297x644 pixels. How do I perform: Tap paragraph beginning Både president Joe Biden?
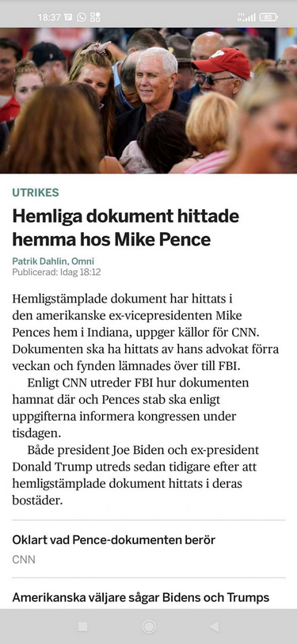pyautogui.click(x=135, y=475)
